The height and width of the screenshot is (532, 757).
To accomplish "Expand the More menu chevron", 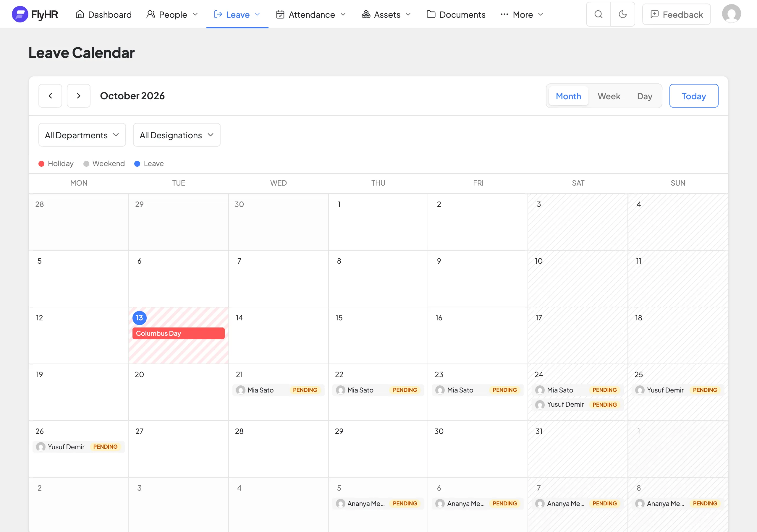I will click(540, 14).
